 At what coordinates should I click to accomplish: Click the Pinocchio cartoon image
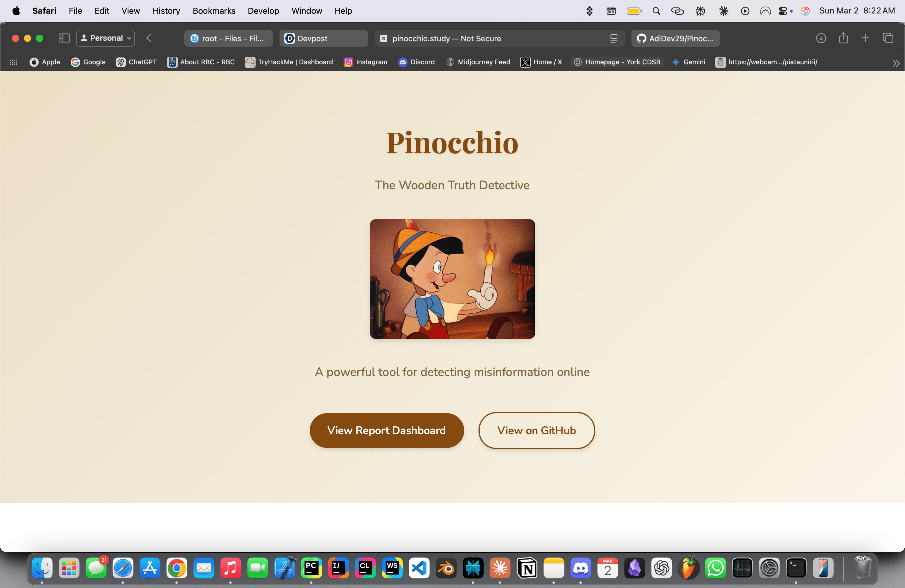click(x=452, y=279)
